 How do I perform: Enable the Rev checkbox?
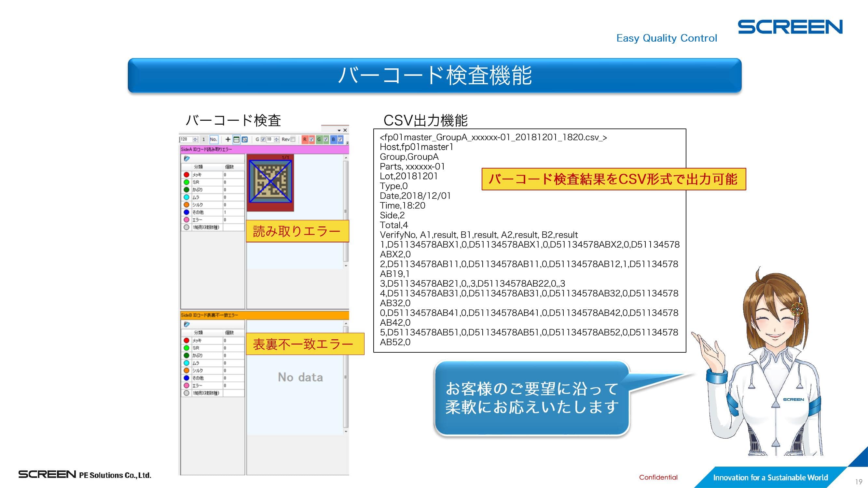pos(293,140)
